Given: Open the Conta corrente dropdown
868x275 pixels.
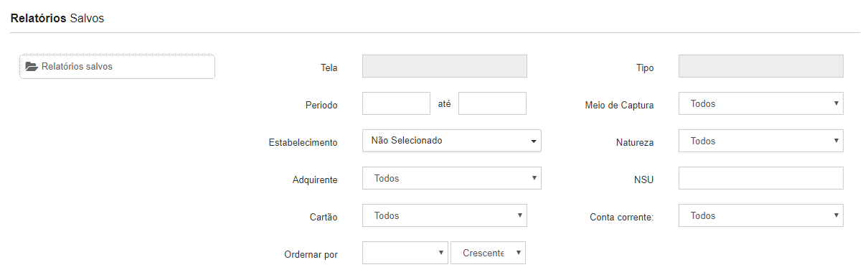Looking at the screenshot, I should pos(760,215).
